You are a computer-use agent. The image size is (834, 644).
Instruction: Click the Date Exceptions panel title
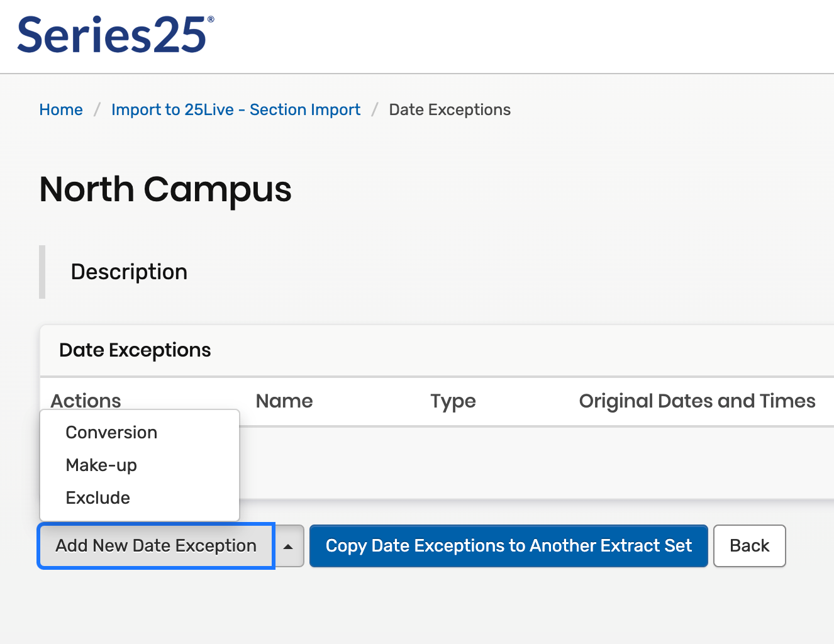pyautogui.click(x=135, y=350)
